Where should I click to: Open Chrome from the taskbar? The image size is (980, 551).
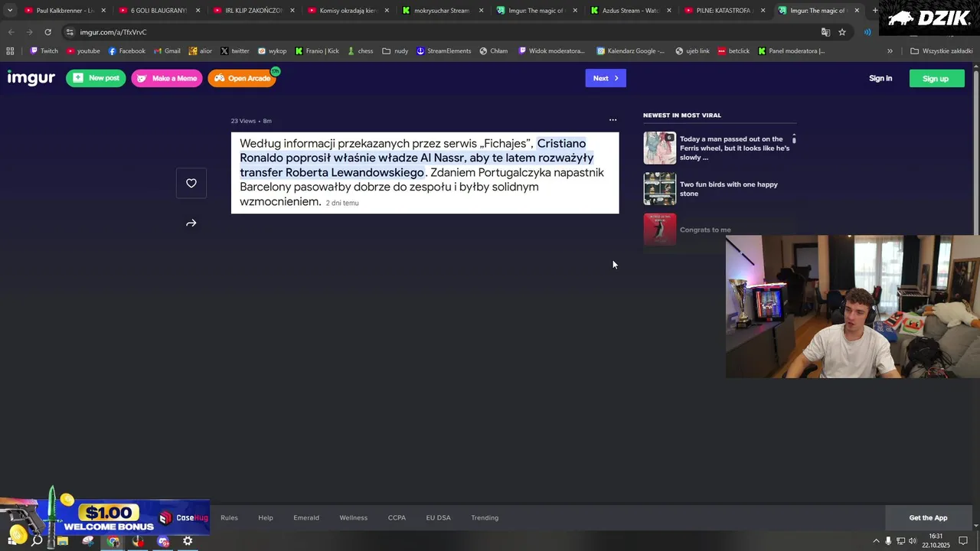click(113, 541)
